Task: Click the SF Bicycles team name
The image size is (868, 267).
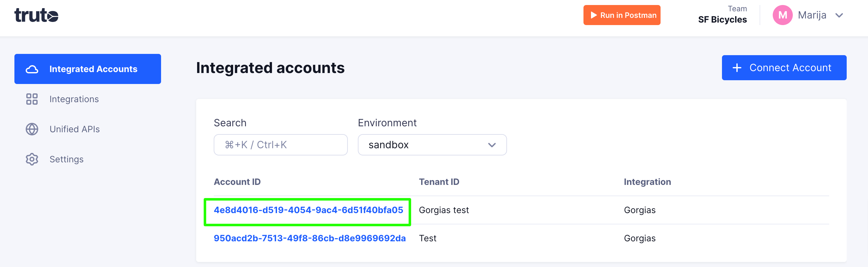Action: click(x=722, y=19)
